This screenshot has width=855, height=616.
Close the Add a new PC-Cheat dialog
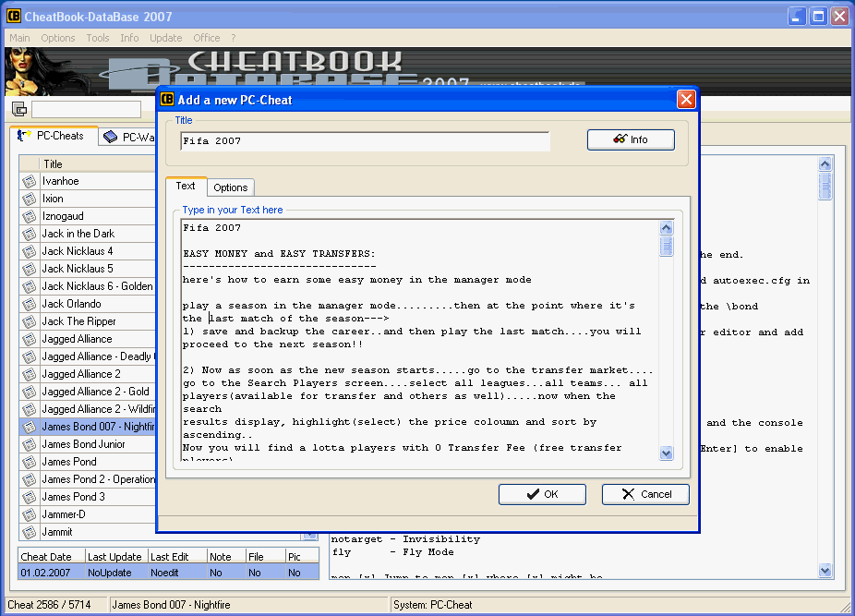pos(686,100)
